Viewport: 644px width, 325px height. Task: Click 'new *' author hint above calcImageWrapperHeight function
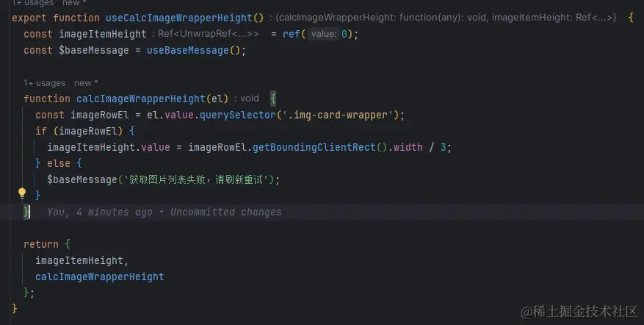86,83
